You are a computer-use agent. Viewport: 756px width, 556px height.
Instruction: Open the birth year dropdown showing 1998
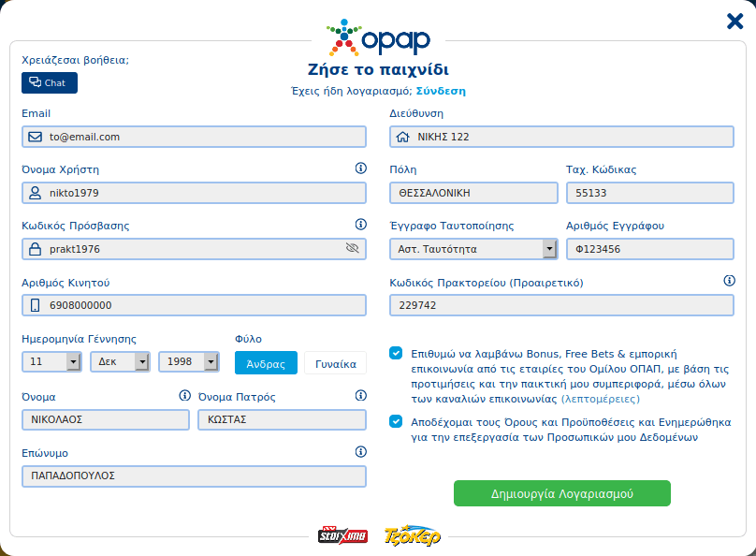pos(189,361)
